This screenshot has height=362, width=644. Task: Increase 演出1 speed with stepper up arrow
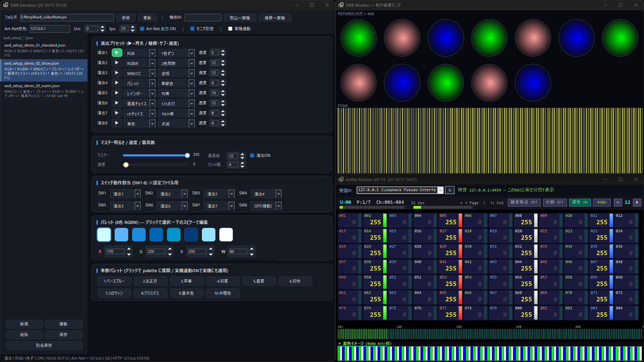click(x=223, y=51)
